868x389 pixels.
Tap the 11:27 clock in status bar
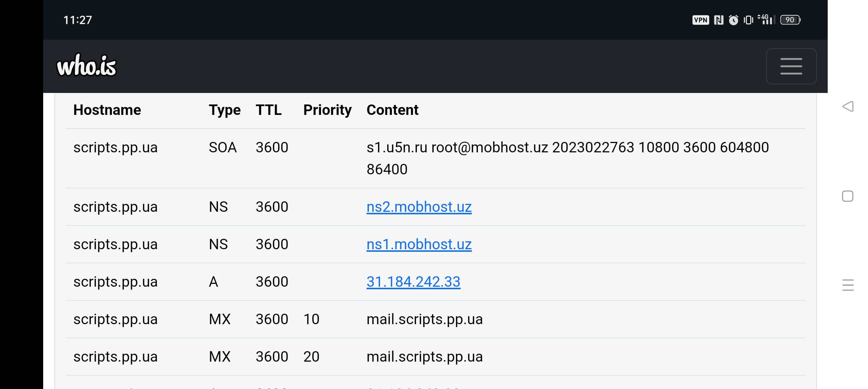(x=78, y=20)
